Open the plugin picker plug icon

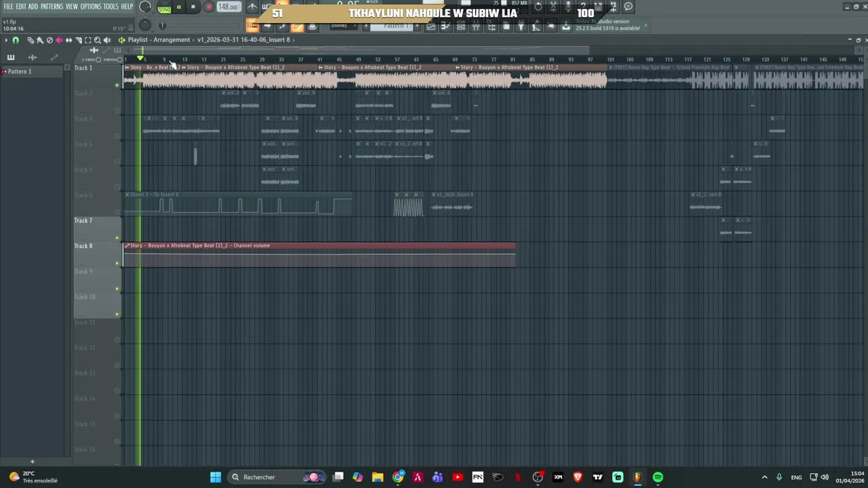pyautogui.click(x=521, y=26)
